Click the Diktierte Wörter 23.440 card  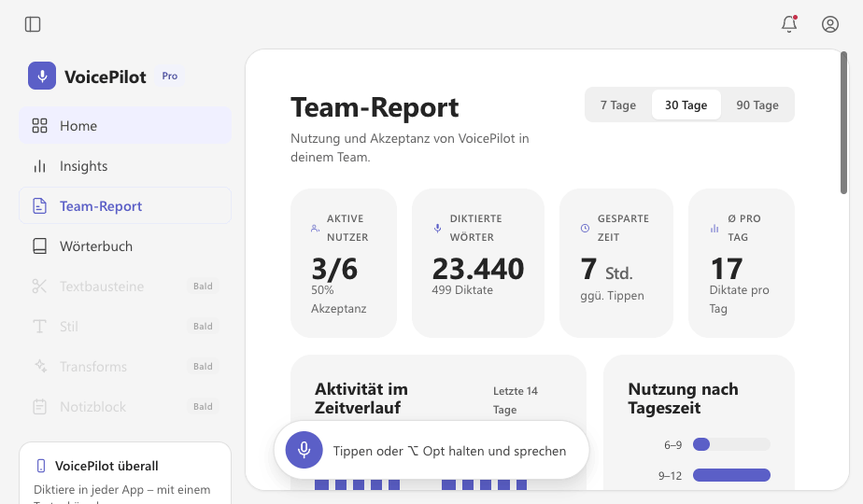click(x=478, y=263)
